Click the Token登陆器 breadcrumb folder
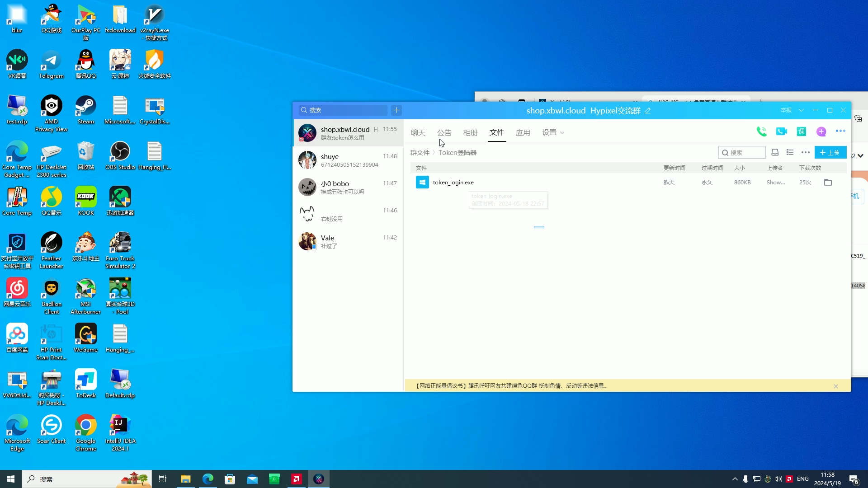The width and height of the screenshot is (868, 488). 458,153
